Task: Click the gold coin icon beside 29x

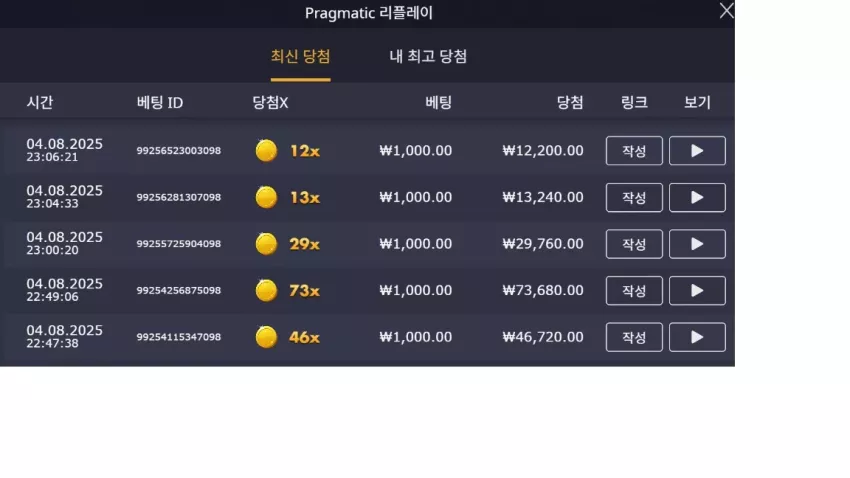Action: pos(266,244)
